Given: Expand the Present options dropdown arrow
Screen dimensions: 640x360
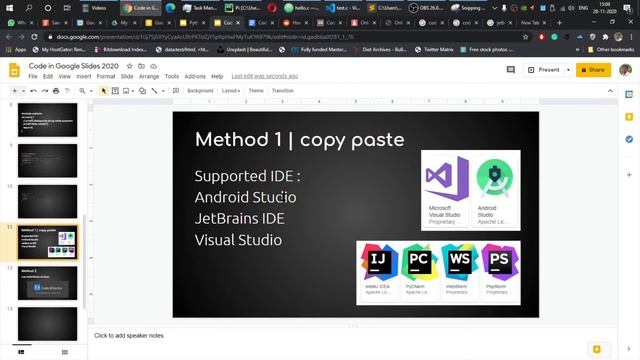Looking at the screenshot, I should [568, 70].
